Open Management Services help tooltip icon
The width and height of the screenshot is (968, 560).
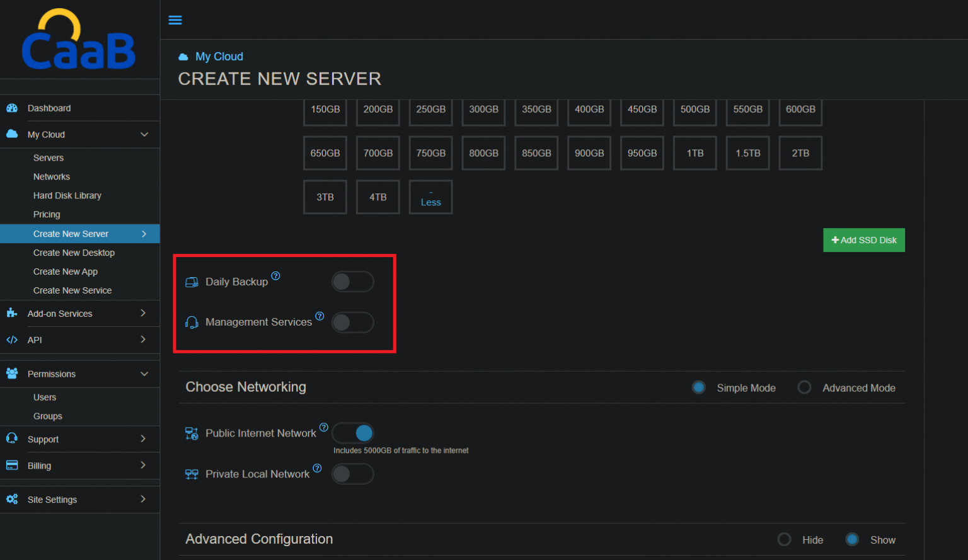320,316
